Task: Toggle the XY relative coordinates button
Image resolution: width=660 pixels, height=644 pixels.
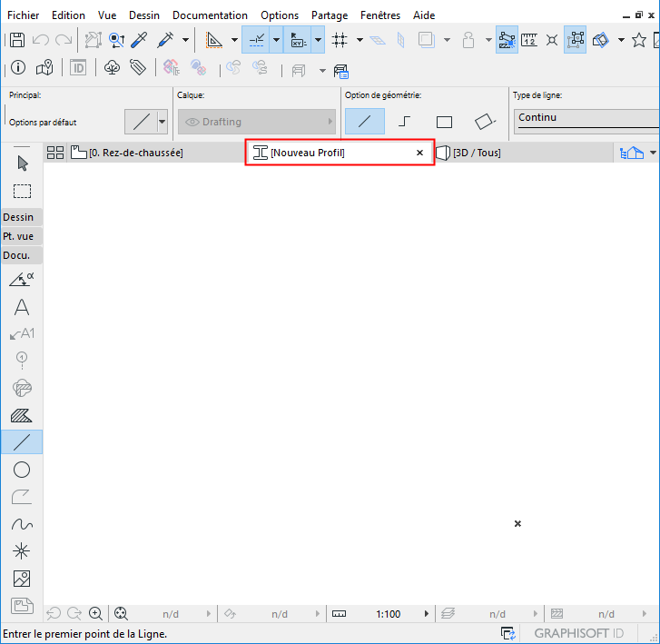Action: (x=298, y=40)
